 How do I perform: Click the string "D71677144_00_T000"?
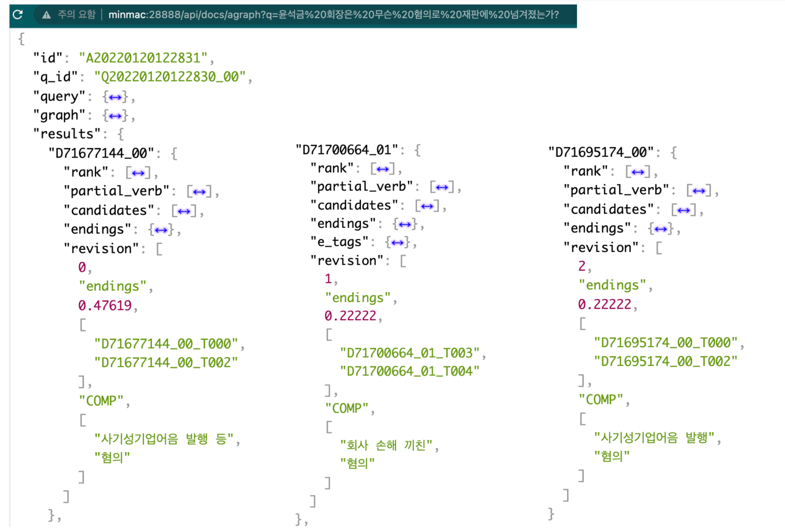tap(166, 343)
